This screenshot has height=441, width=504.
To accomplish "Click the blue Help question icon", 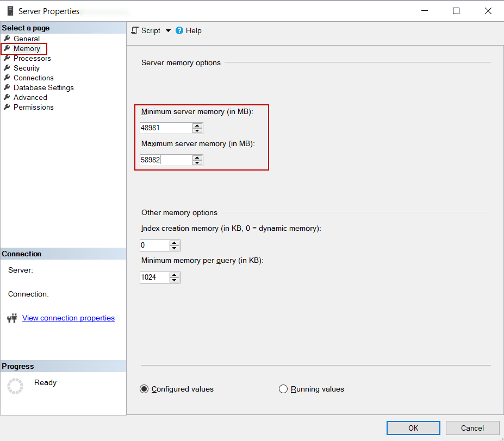I will coord(179,30).
